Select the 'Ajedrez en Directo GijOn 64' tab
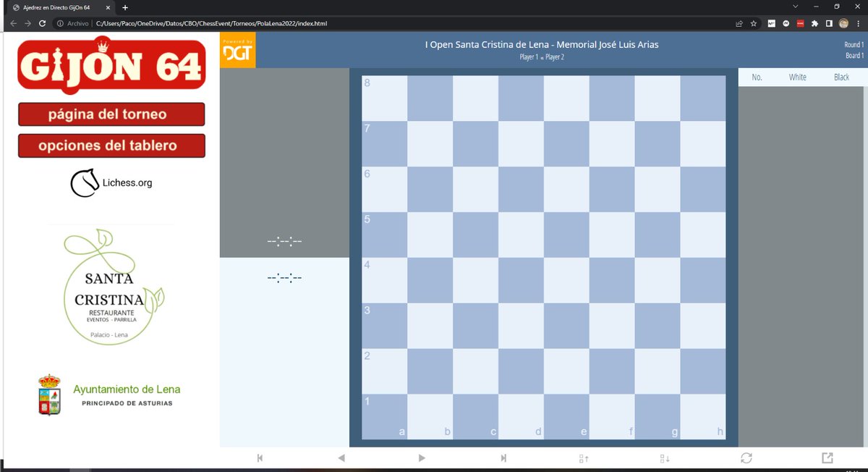Image resolution: width=868 pixels, height=472 pixels. pos(59,7)
